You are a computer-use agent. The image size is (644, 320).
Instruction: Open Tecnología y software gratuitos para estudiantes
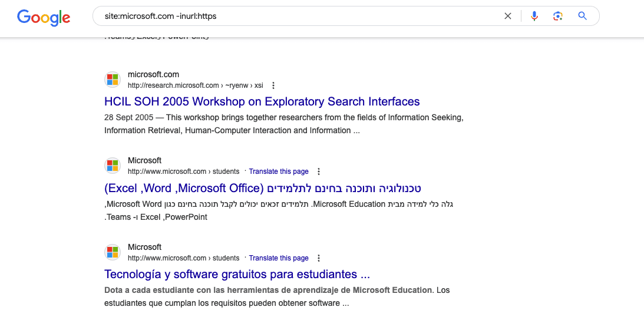point(237,274)
